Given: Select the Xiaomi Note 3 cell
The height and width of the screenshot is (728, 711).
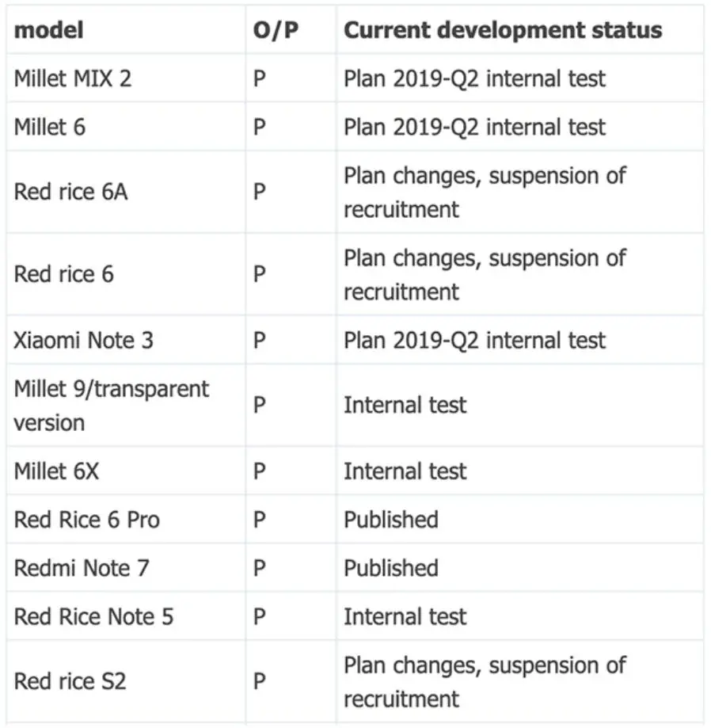Looking at the screenshot, I should tap(126, 341).
